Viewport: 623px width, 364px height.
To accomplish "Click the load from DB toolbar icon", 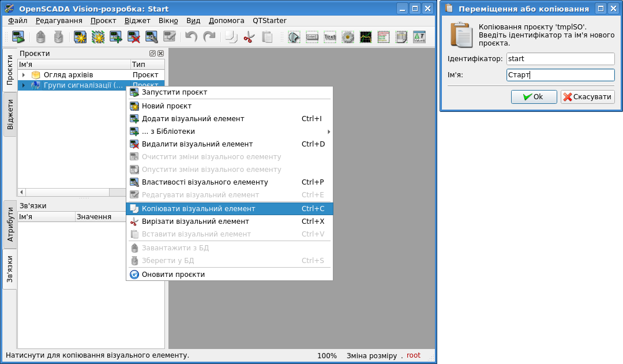I will [x=40, y=37].
